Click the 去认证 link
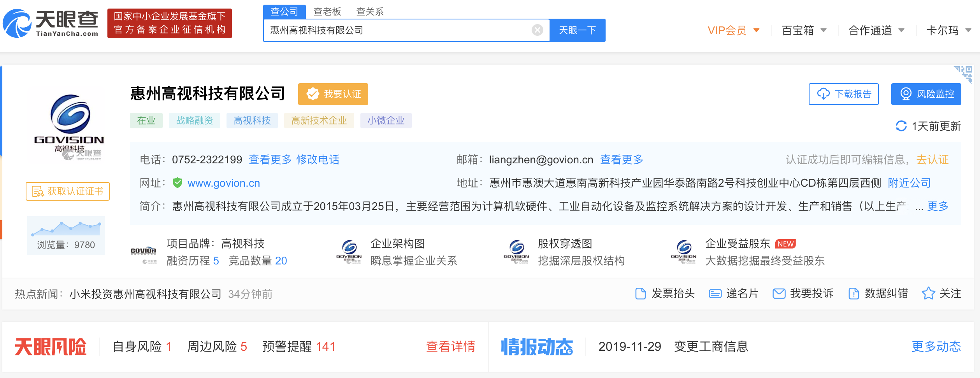The width and height of the screenshot is (980, 378). 933,159
